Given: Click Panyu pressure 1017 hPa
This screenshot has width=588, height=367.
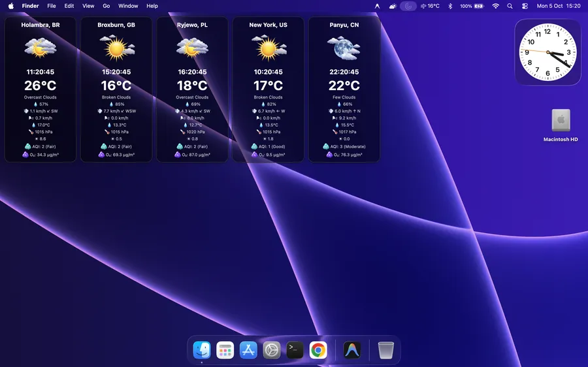Looking at the screenshot, I should (x=344, y=132).
